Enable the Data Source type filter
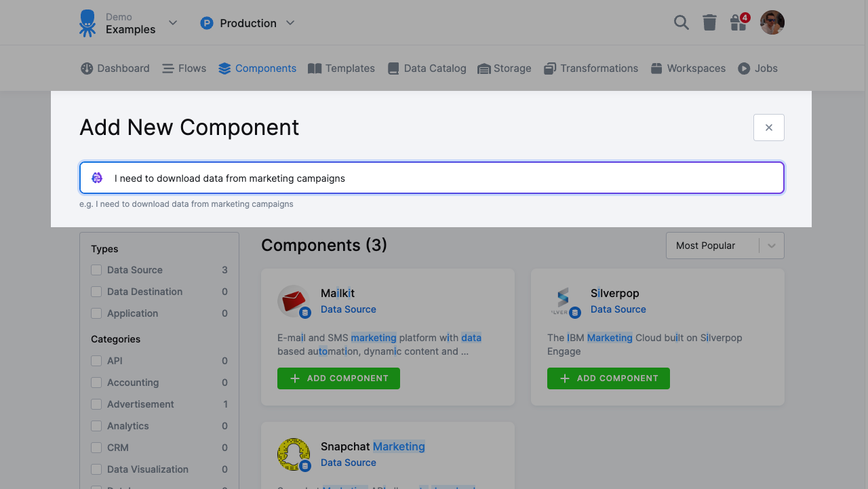 (96, 270)
